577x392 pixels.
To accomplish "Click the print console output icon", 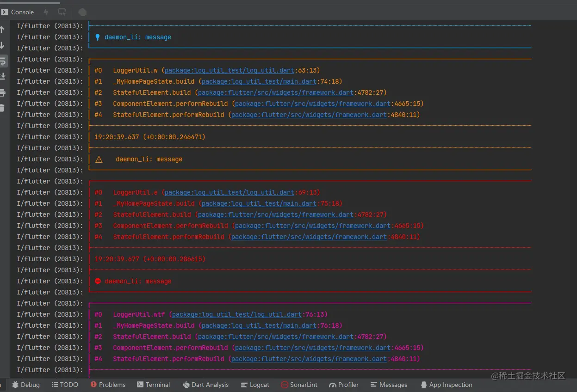I will point(3,92).
